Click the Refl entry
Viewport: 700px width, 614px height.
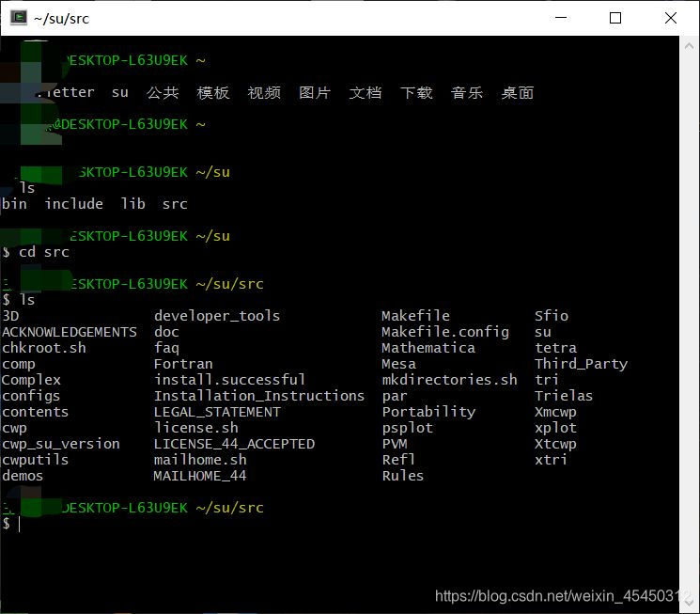click(398, 460)
